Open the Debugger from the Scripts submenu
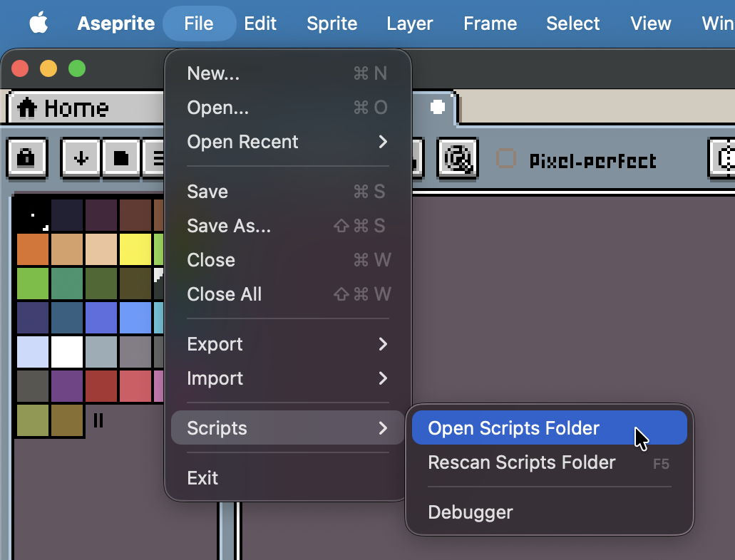The width and height of the screenshot is (735, 560). (x=550, y=512)
